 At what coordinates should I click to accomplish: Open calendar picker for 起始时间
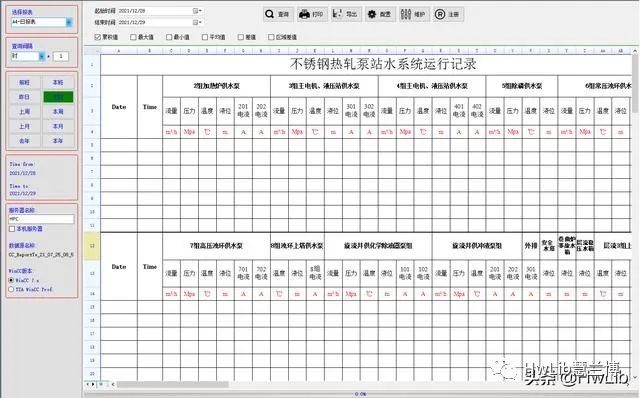point(196,11)
